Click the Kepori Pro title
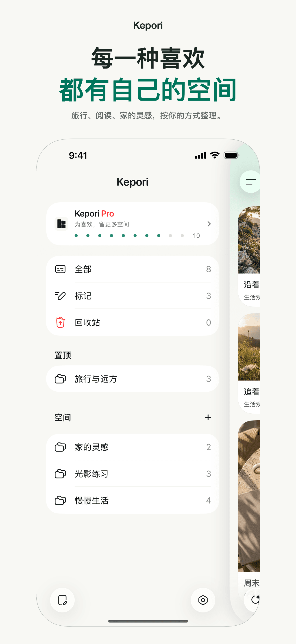The width and height of the screenshot is (296, 644). click(94, 214)
